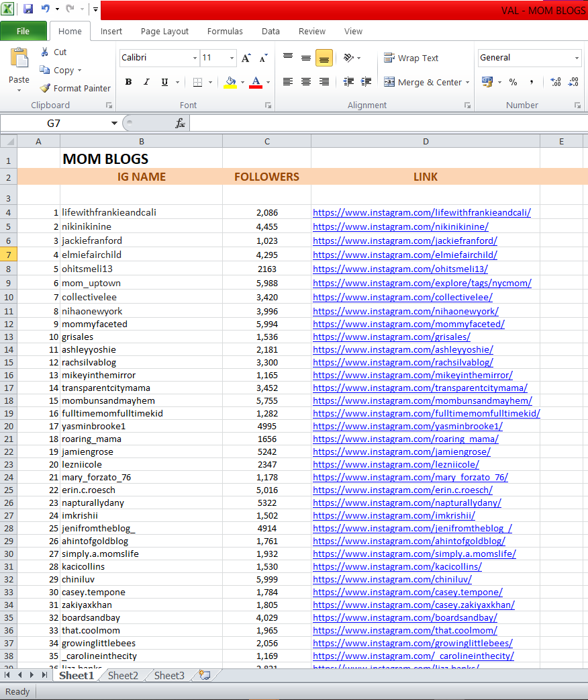Image resolution: width=588 pixels, height=700 pixels.
Task: Open Customize Quick Access Toolbar dropdown
Action: (95, 9)
